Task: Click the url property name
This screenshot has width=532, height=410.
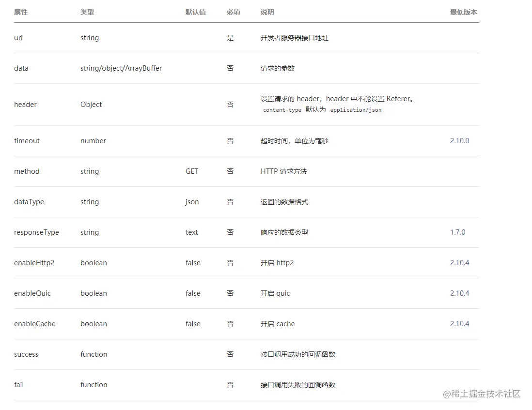Action: (x=18, y=38)
